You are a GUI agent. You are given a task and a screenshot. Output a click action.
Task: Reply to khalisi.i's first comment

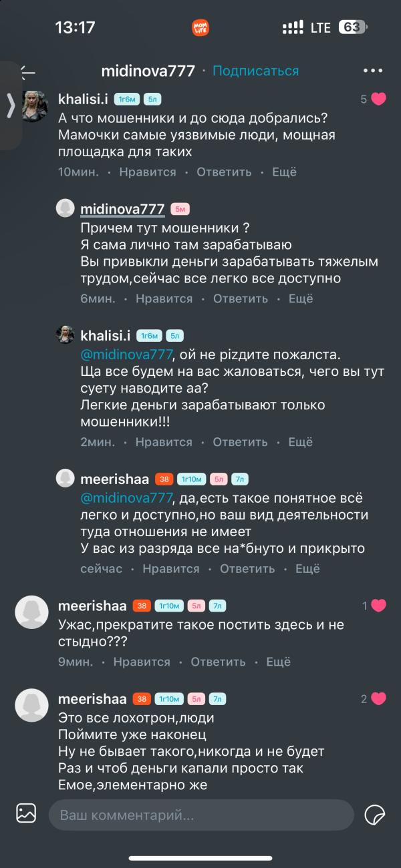[x=224, y=172]
